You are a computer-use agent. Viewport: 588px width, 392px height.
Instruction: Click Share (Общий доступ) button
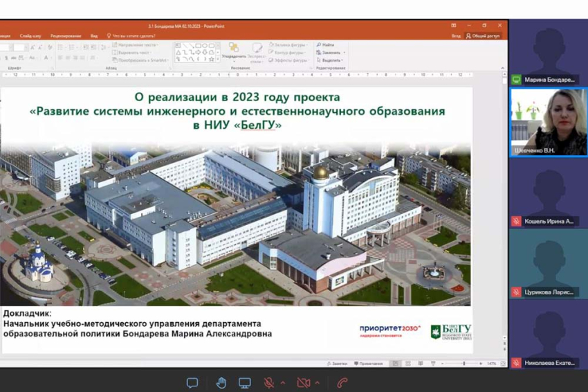483,35
